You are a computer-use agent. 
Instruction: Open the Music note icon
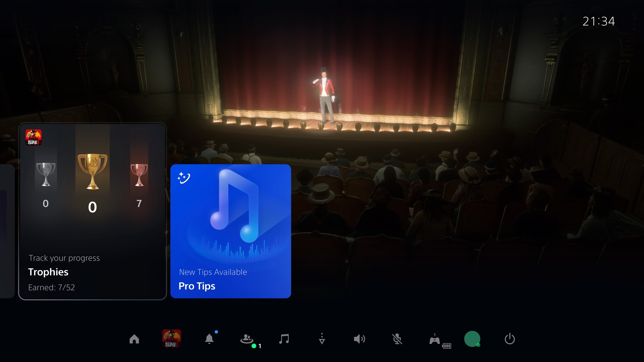click(x=284, y=339)
